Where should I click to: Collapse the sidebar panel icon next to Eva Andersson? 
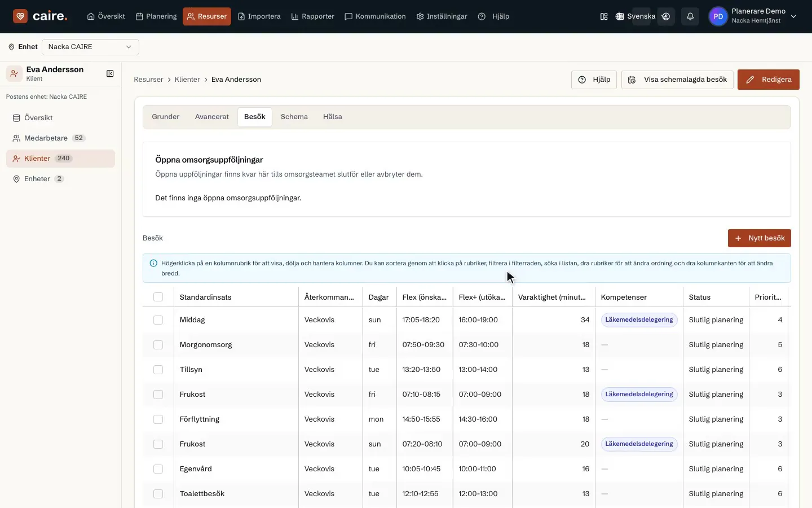pos(110,73)
